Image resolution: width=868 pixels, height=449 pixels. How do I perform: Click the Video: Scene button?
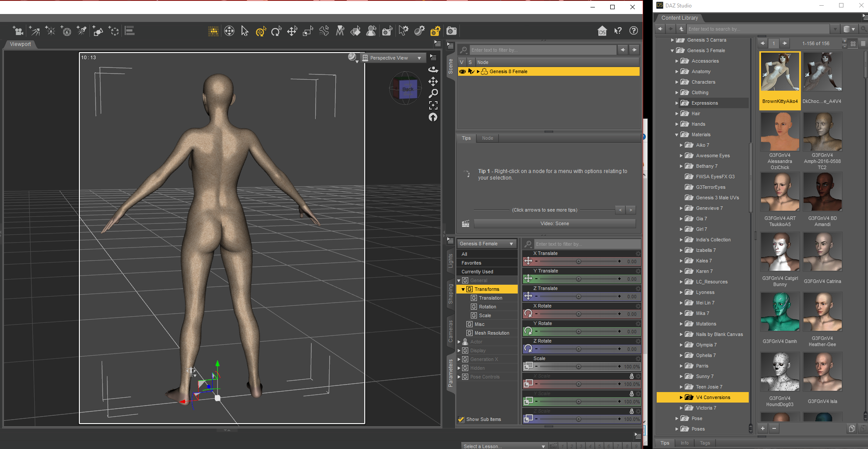pos(555,223)
